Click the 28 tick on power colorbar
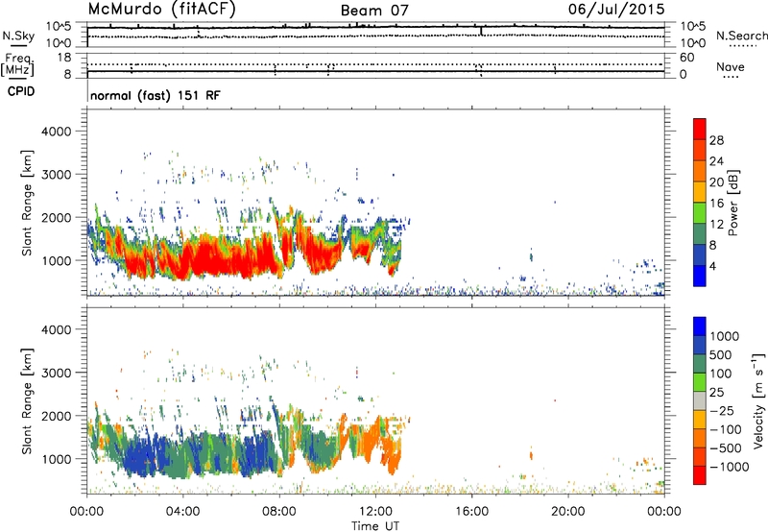 (716, 140)
